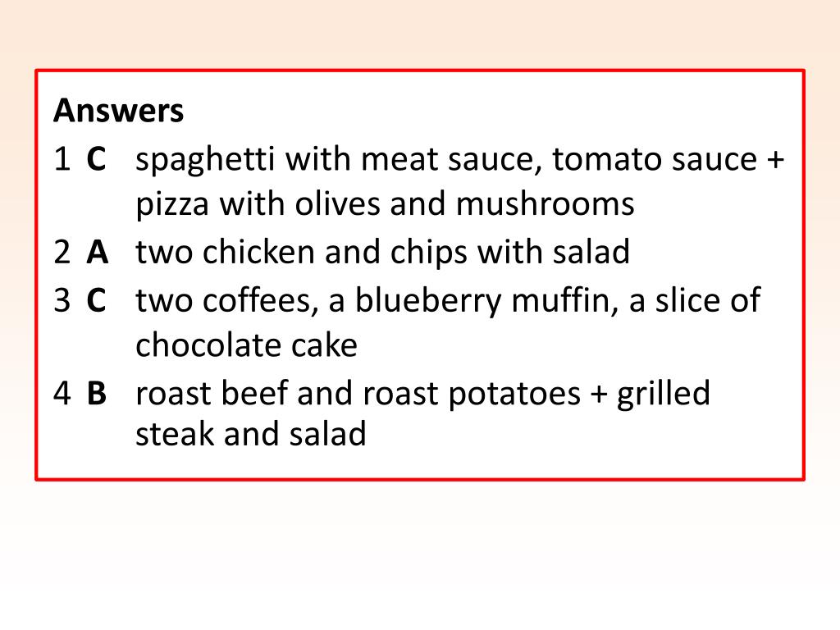
Task: Select the number 4 list marker
Action: pos(62,393)
